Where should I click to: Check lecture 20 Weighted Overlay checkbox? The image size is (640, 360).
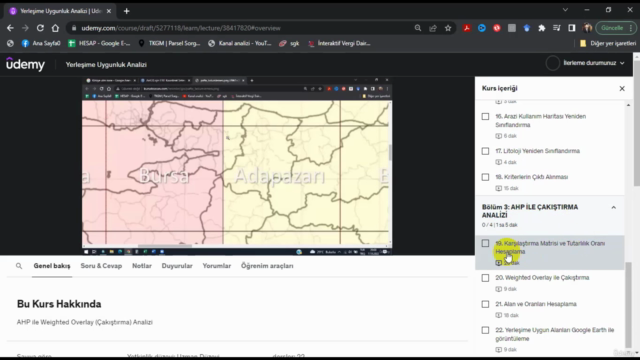click(485, 278)
